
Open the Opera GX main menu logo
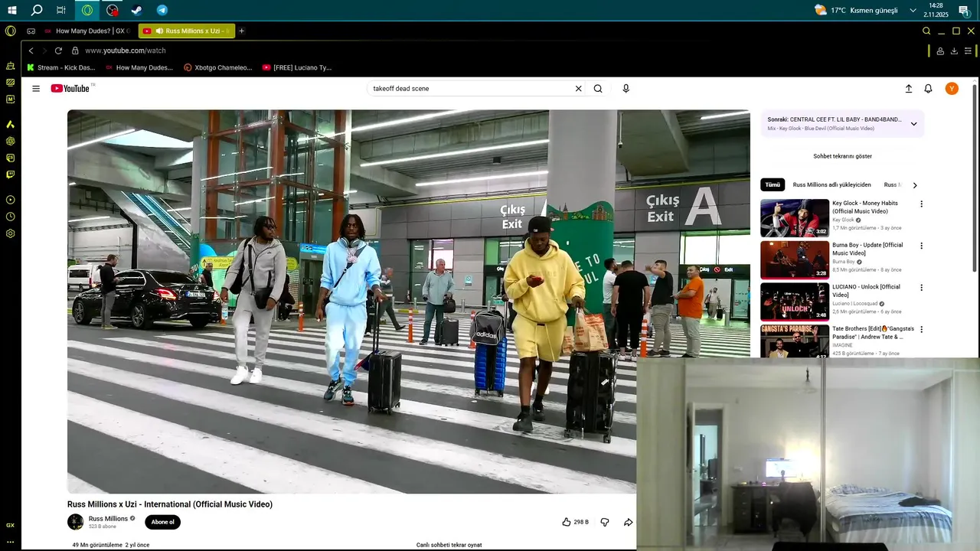10,31
